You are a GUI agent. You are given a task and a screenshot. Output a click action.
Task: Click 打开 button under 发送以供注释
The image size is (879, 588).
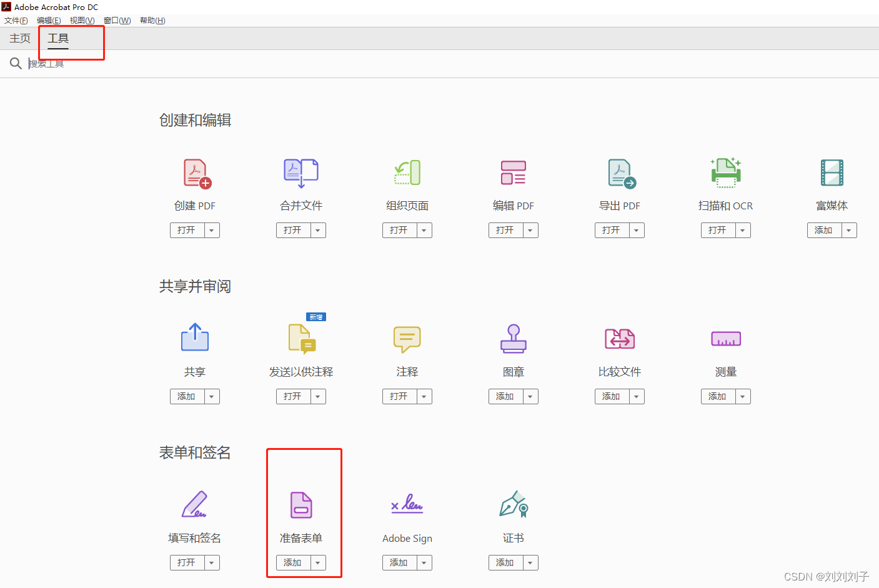(294, 396)
